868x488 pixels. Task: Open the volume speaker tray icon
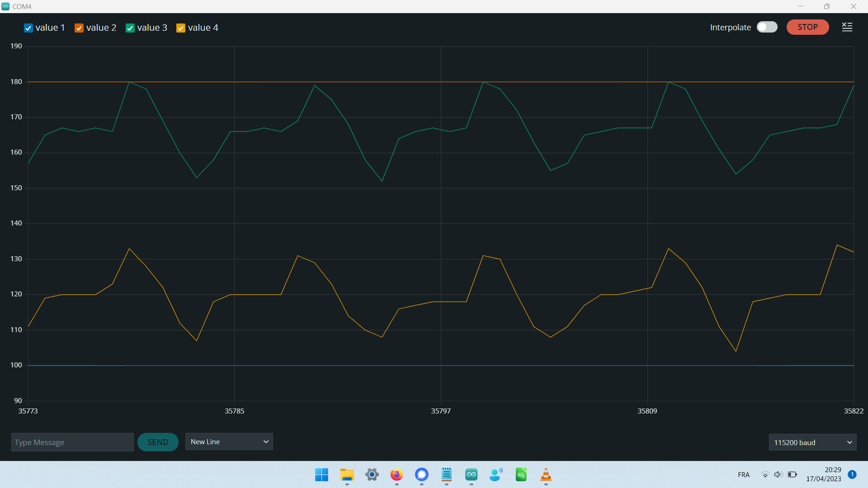pos(778,474)
